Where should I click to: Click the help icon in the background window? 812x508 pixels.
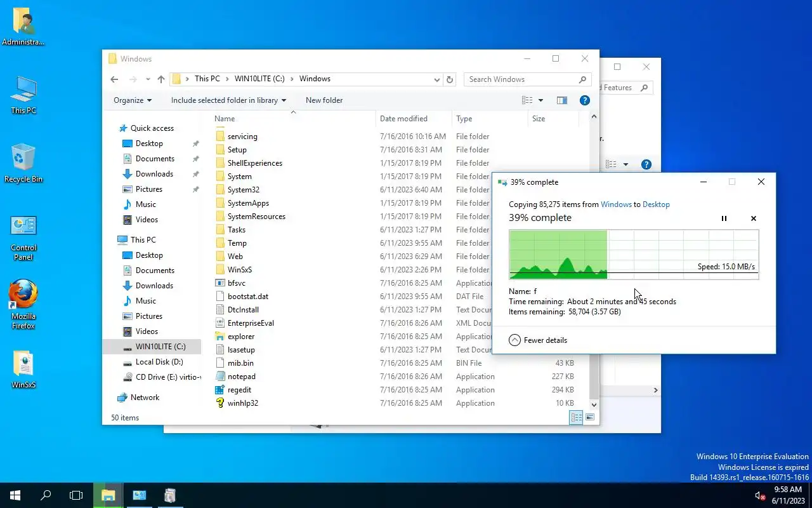click(646, 164)
